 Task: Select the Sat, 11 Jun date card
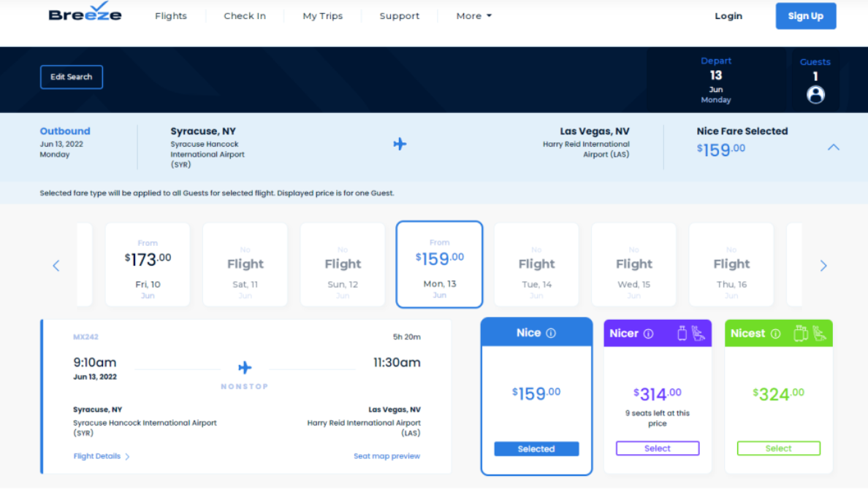point(245,264)
